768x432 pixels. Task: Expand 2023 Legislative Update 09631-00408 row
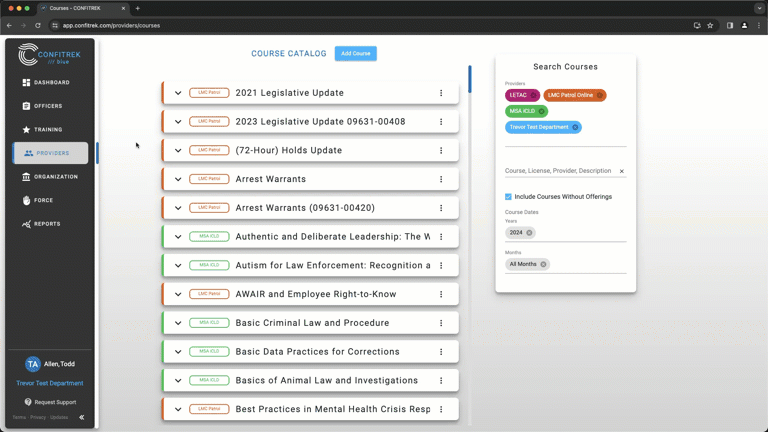click(178, 121)
